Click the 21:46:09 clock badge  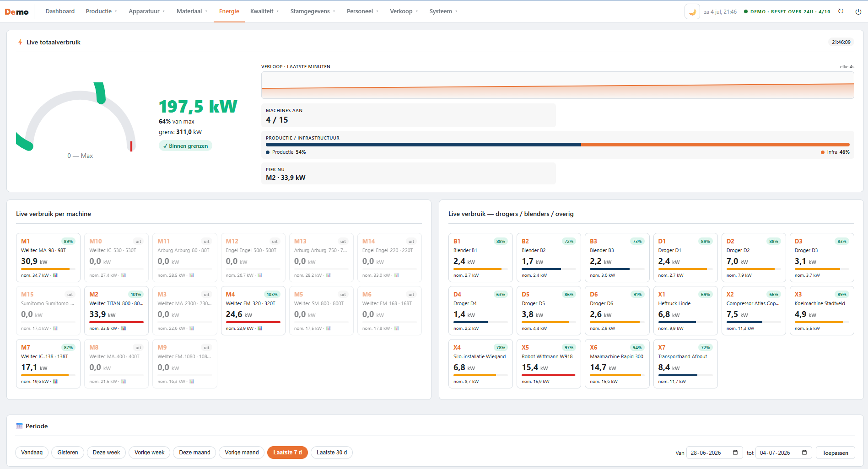point(841,42)
